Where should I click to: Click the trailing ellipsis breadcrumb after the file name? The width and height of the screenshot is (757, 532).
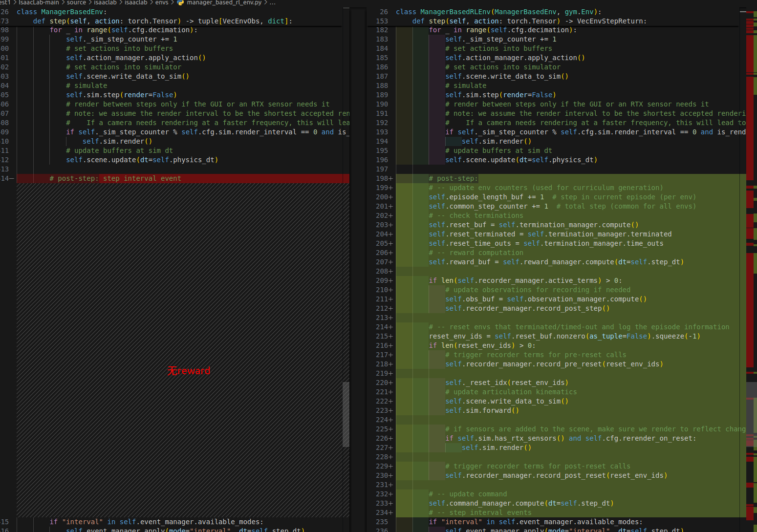coord(273,3)
